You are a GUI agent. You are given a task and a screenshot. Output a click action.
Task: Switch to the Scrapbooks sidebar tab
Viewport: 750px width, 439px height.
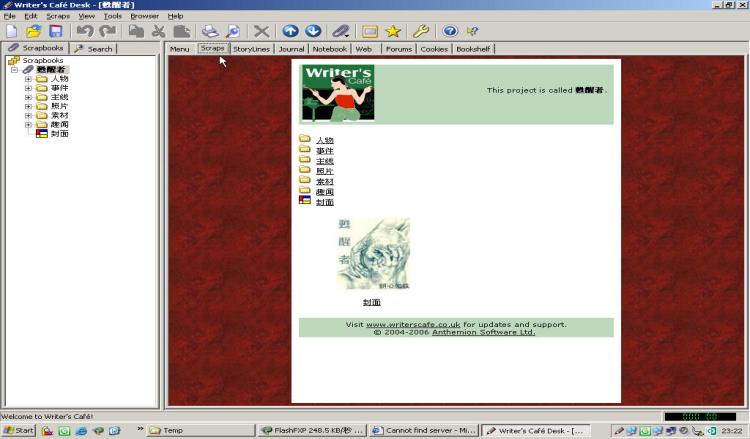[36, 48]
